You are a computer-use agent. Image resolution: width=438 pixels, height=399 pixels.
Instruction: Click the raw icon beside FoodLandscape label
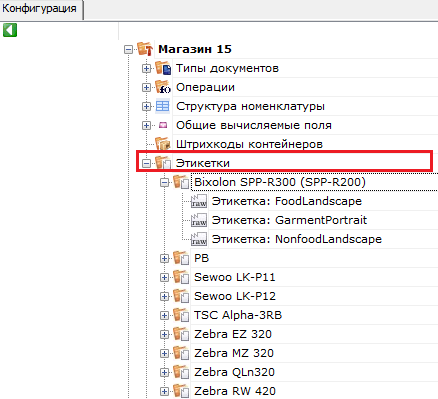(199, 201)
